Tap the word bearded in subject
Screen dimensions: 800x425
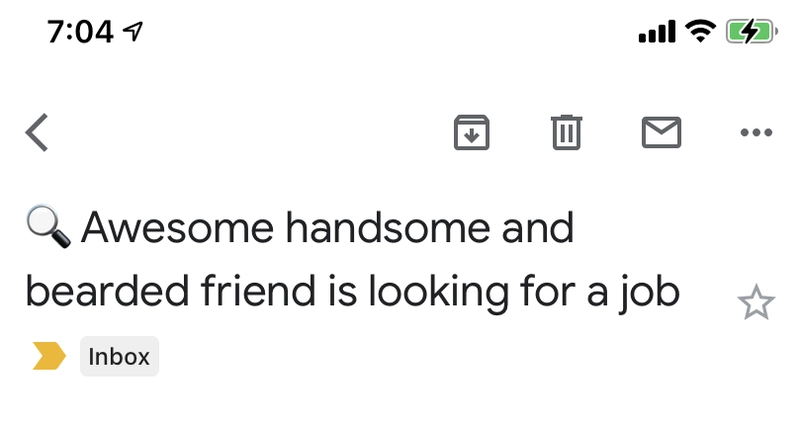[x=108, y=291]
